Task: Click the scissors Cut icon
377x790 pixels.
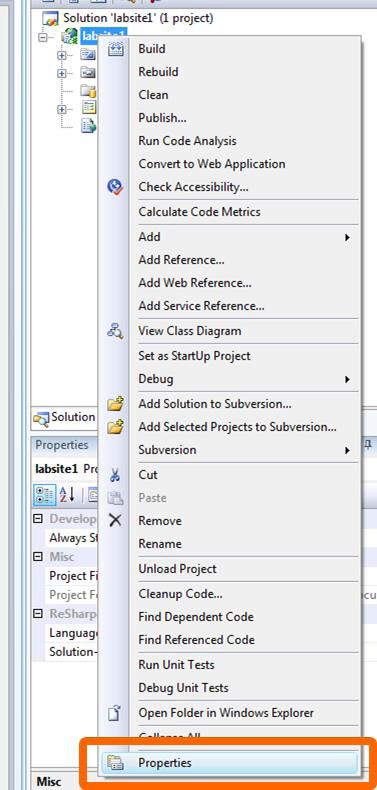Action: [115, 475]
